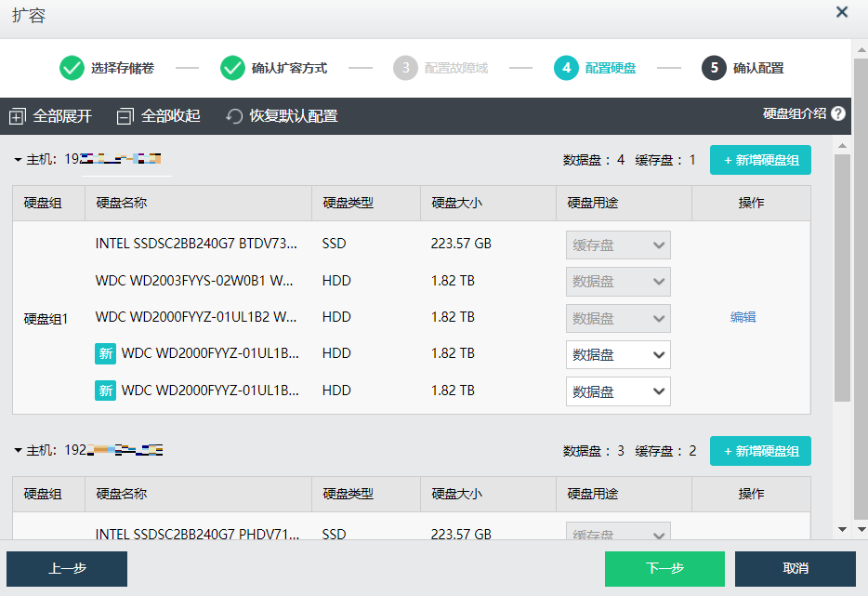Click the scroll-down arrow of the disk list
Screen dimensions: 868x596
(x=842, y=529)
